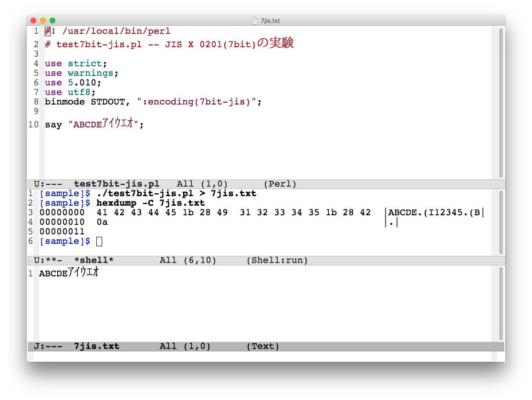Click the test7bit-jis.pl buffer name in the mode line
Screen dimensions: 532x400
click(x=117, y=184)
